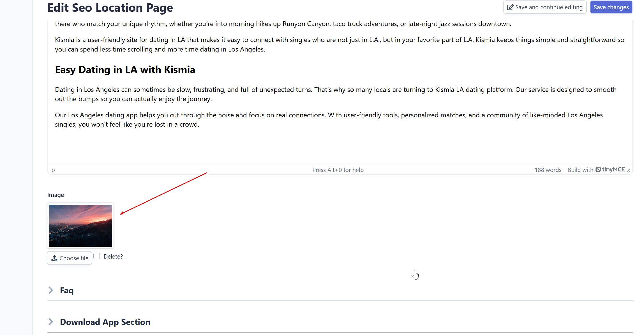Screen dimensions: 644x335
Task: Click the editor resize handle at bottom-right corner
Action: 628,171
